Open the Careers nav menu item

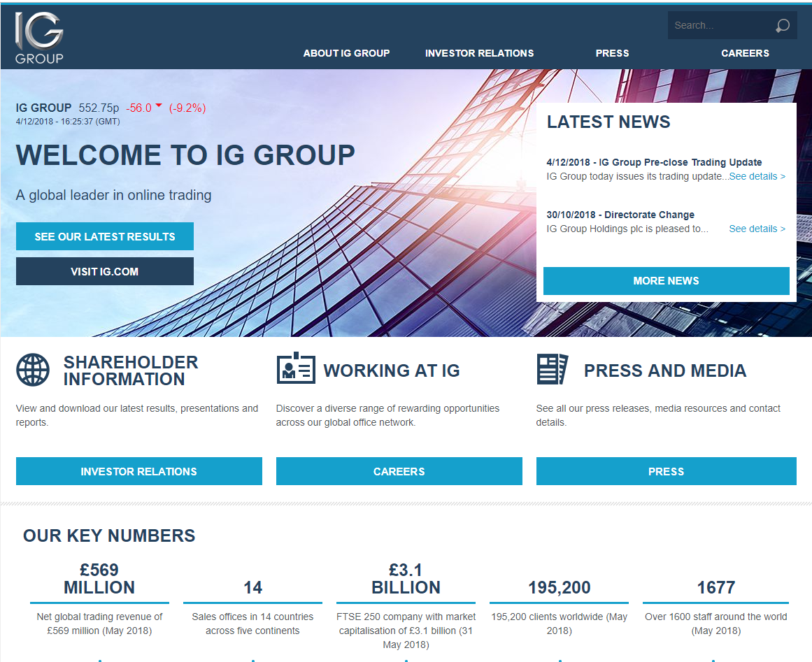pos(745,53)
